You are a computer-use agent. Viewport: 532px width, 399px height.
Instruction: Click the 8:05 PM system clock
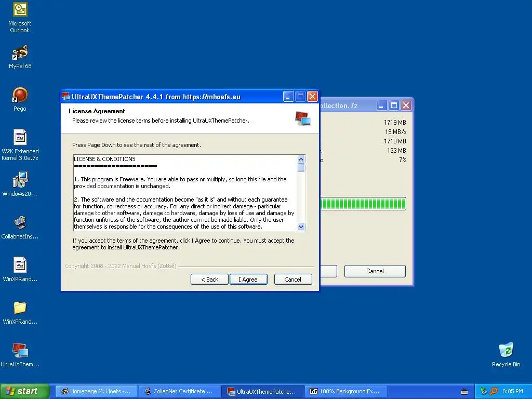click(513, 391)
